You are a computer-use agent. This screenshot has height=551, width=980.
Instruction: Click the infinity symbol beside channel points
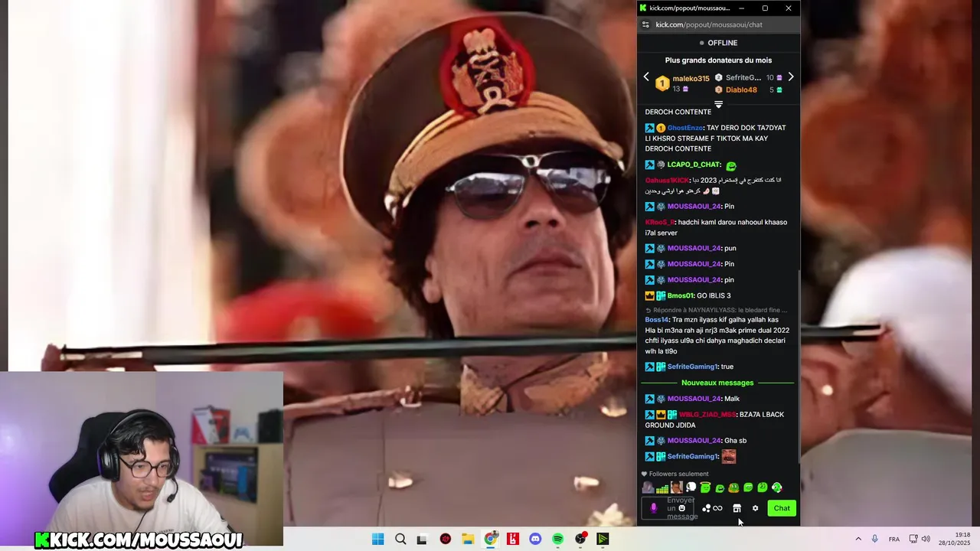point(717,508)
